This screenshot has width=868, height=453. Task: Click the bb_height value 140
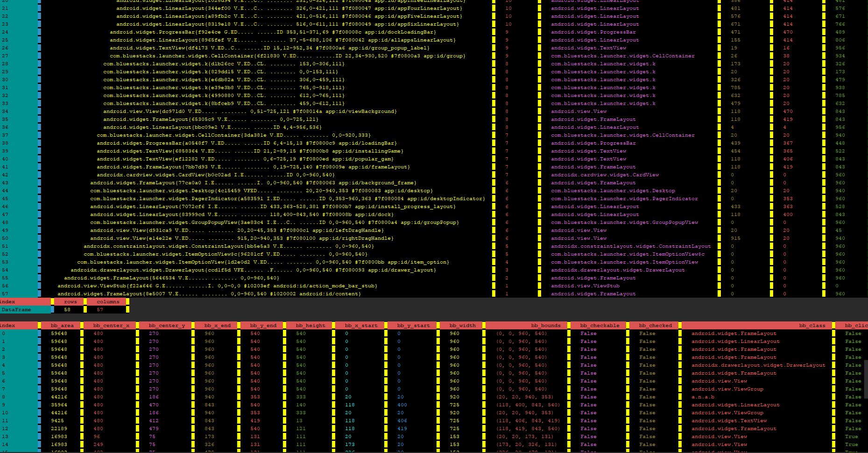click(301, 404)
